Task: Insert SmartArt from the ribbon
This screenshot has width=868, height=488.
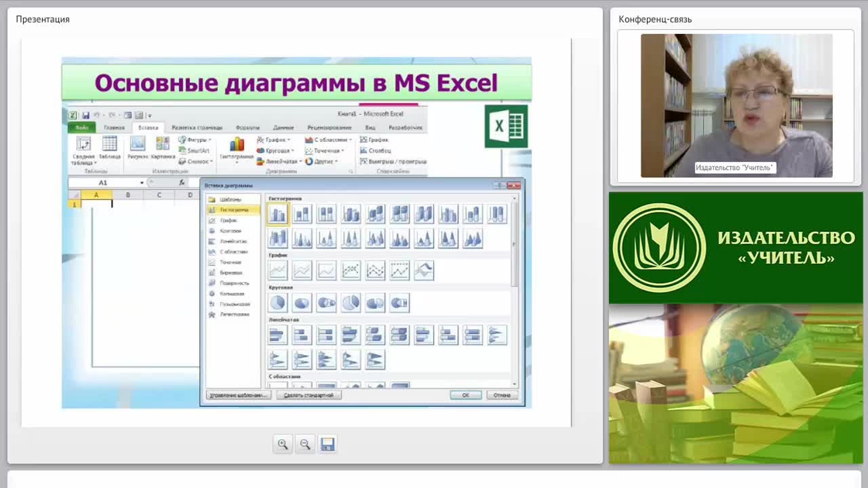Action: pos(194,150)
